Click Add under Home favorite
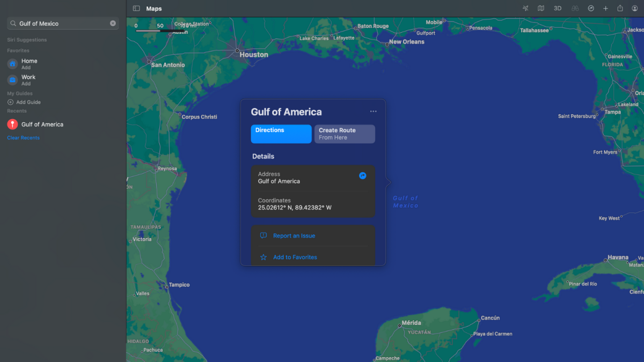Viewport: 644px width, 362px height. pyautogui.click(x=26, y=68)
